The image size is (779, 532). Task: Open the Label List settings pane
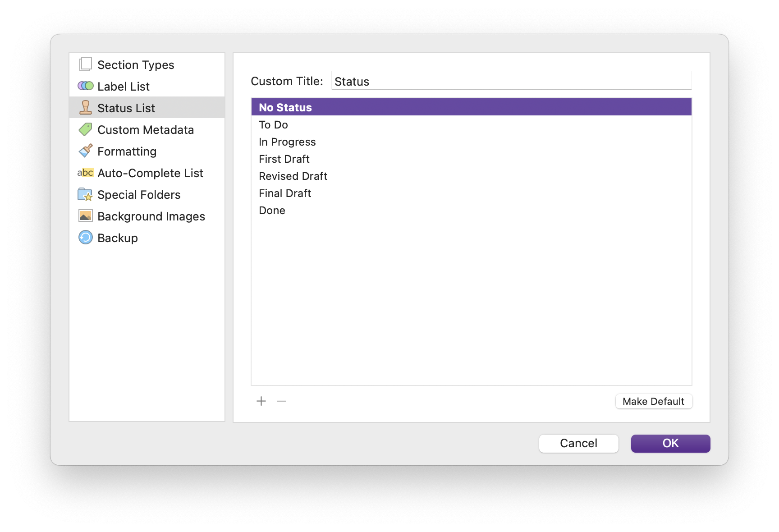124,87
